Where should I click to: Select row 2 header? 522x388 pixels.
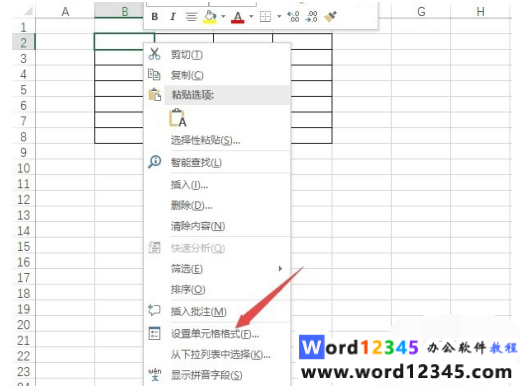(x=23, y=43)
